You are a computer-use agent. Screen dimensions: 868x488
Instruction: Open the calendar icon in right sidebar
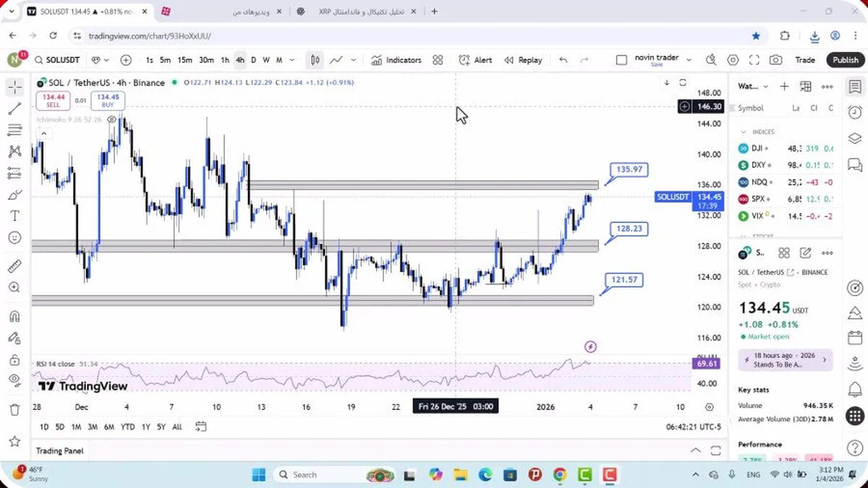[854, 338]
